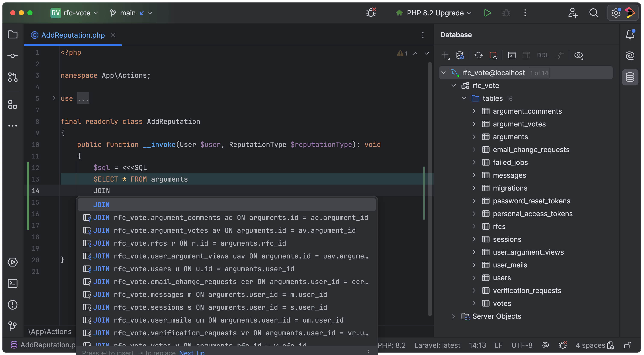Image resolution: width=644 pixels, height=355 pixels.
Task: Open the Terminal tool window
Action: 12,283
